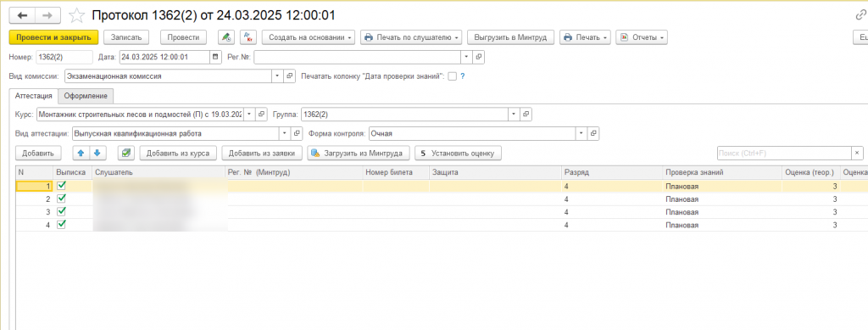Expand Вид аттестации dropdown
868x330 pixels.
click(x=285, y=133)
